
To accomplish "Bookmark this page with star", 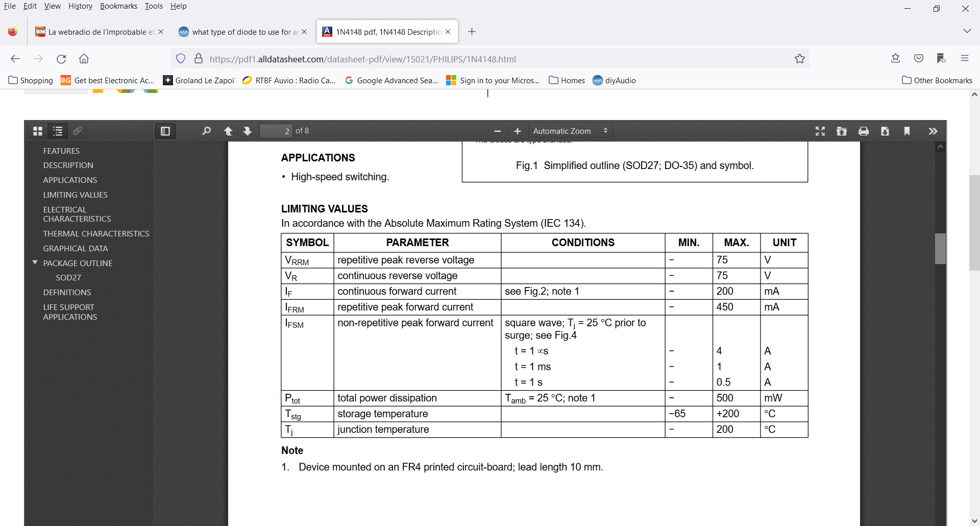I will [x=800, y=59].
